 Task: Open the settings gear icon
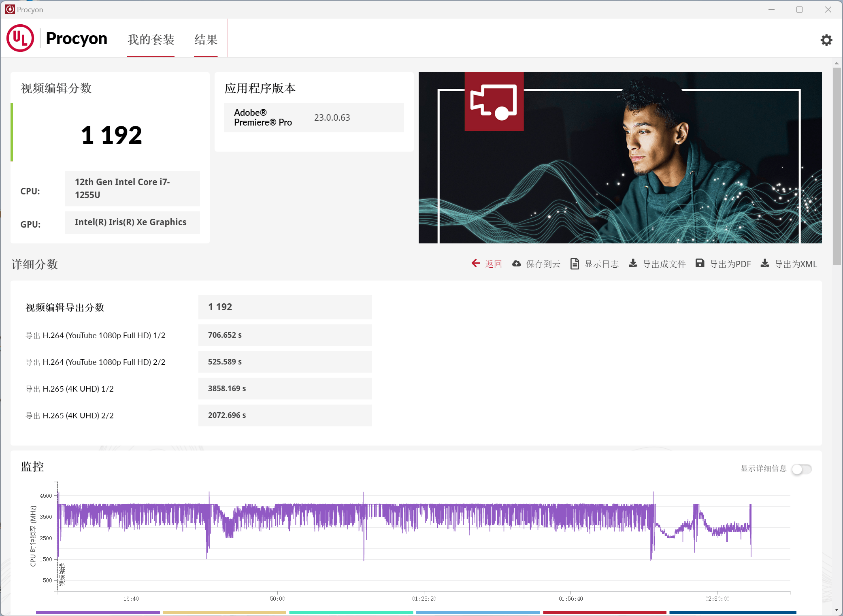coord(826,40)
